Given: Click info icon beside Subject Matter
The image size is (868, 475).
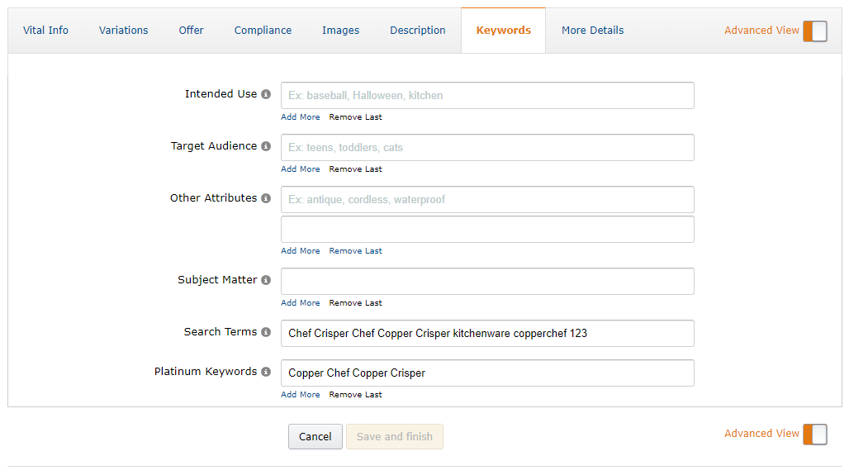Looking at the screenshot, I should pyautogui.click(x=266, y=280).
